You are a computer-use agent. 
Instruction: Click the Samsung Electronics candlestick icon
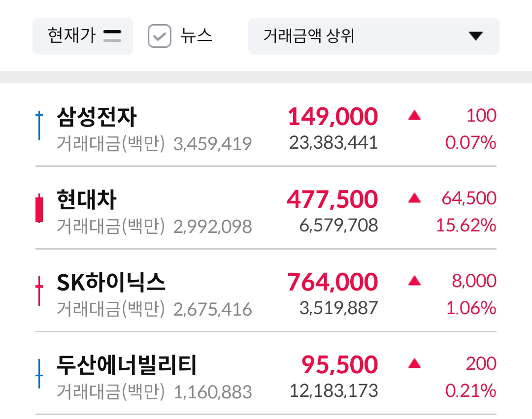39,126
